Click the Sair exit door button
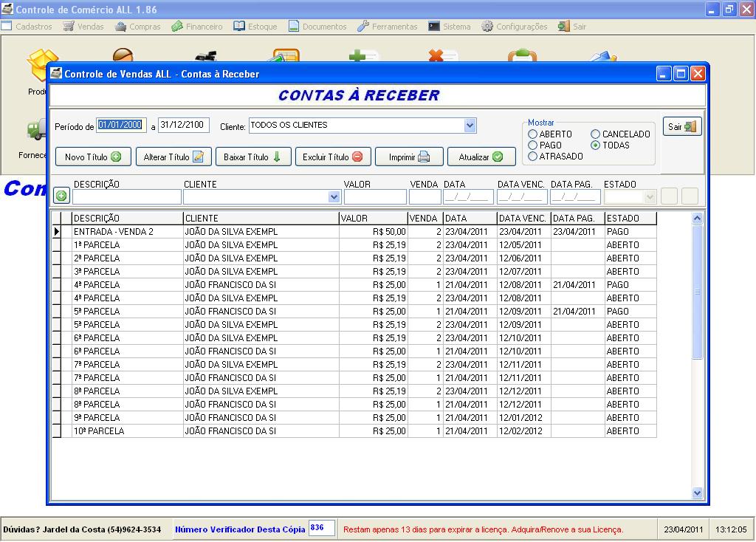This screenshot has width=756, height=542. pyautogui.click(x=681, y=126)
